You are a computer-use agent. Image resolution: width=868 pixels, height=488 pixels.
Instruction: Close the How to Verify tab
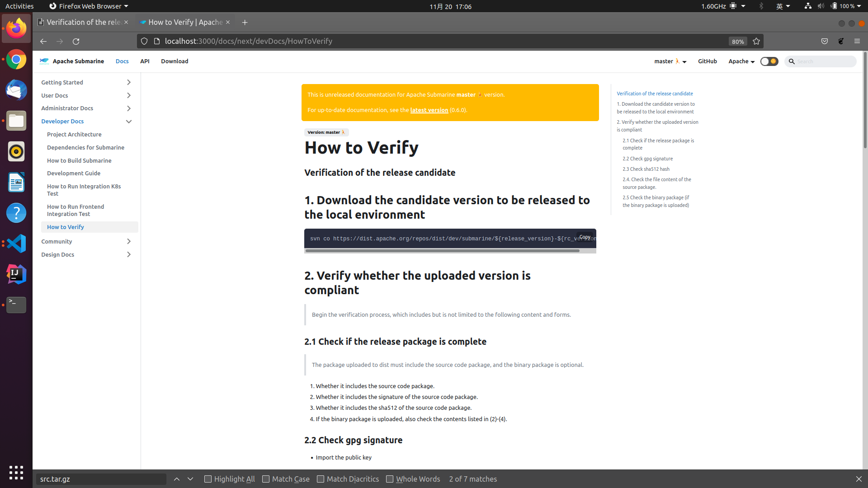tap(228, 22)
